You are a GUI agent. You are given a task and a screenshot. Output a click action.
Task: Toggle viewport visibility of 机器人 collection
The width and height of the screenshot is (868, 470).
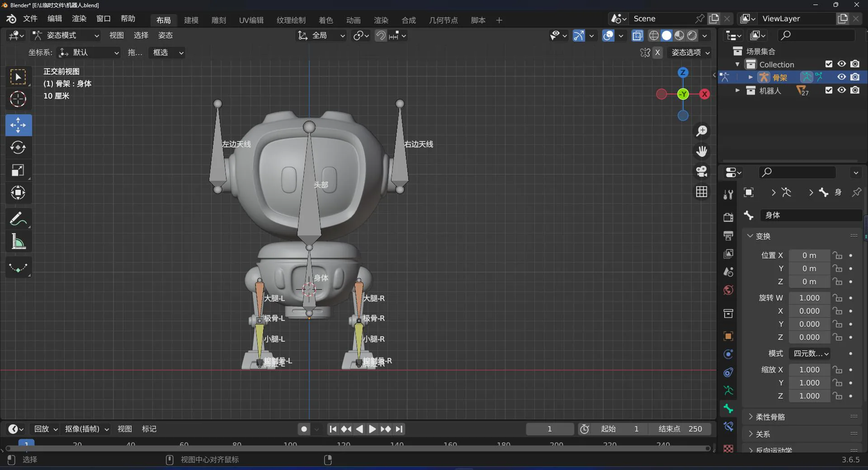coord(841,90)
